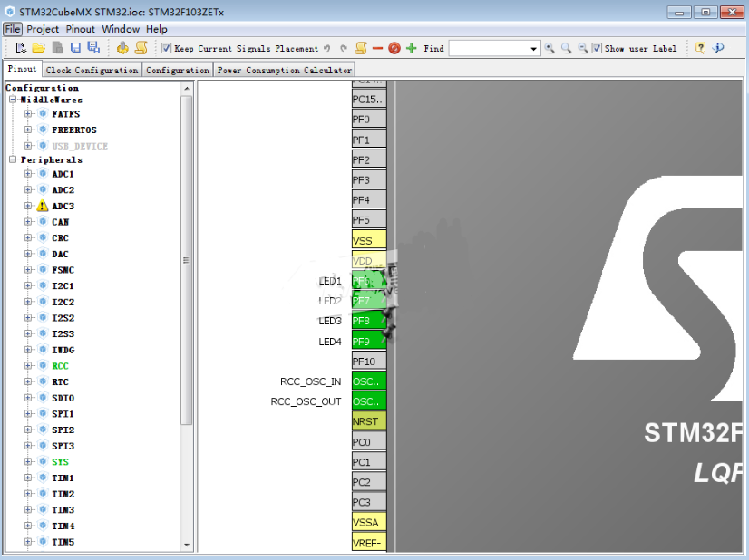Switch to Power Consumption Calculator tab
Image resolution: width=749 pixels, height=560 pixels.
pyautogui.click(x=284, y=70)
